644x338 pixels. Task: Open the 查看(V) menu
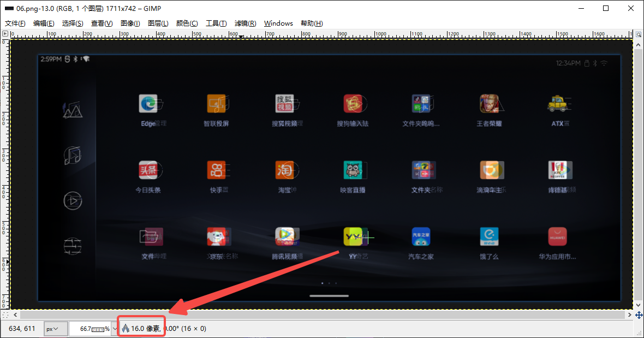[102, 23]
